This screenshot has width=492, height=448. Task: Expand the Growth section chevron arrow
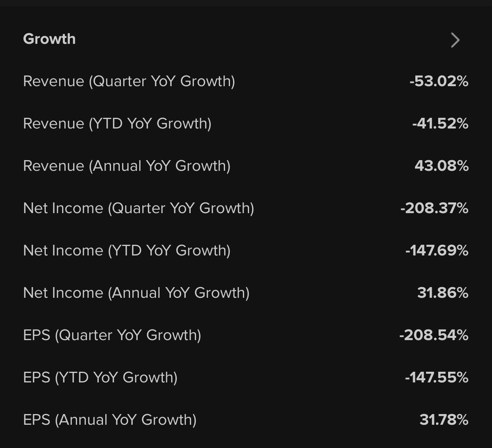coord(455,40)
